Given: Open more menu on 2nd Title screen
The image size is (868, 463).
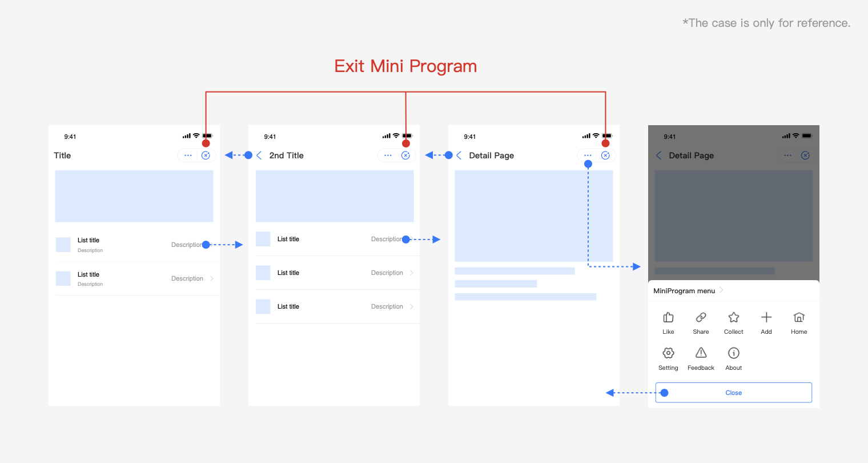Looking at the screenshot, I should tap(388, 155).
